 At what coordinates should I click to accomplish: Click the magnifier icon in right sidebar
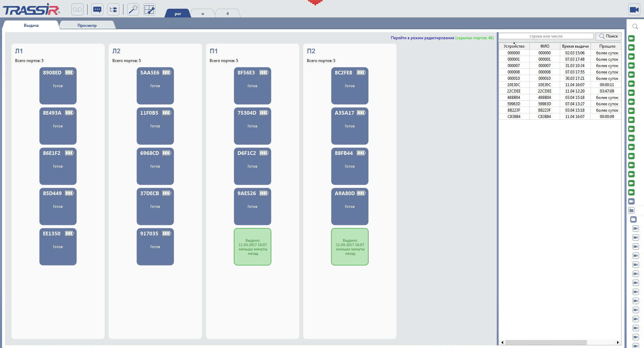[x=635, y=26]
